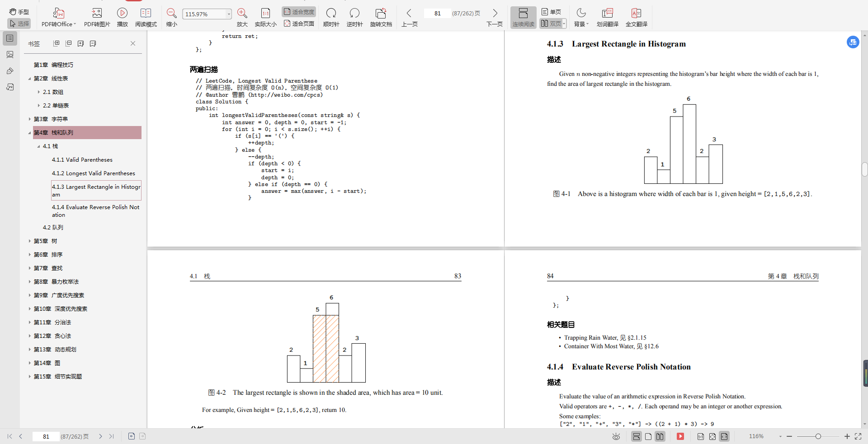Toggle continuous reading (连续阅读)

pos(523,18)
